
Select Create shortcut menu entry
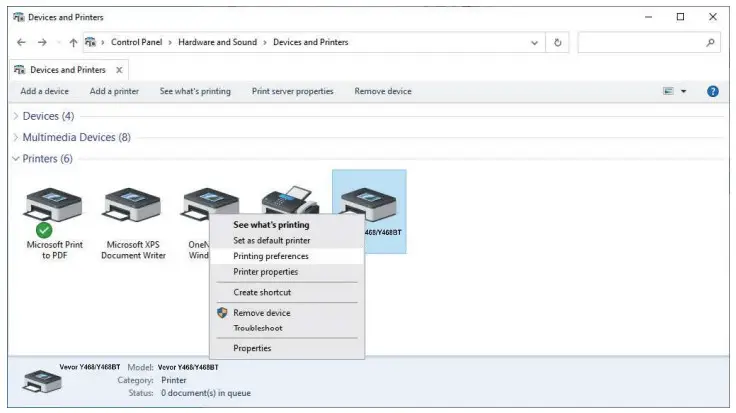pyautogui.click(x=286, y=292)
